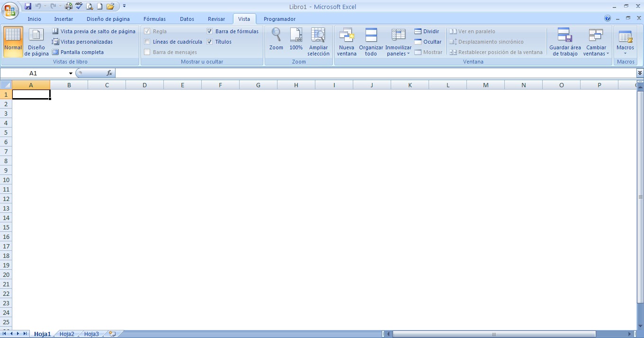Image resolution: width=644 pixels, height=338 pixels.
Task: Click the Redo icon
Action: click(53, 6)
